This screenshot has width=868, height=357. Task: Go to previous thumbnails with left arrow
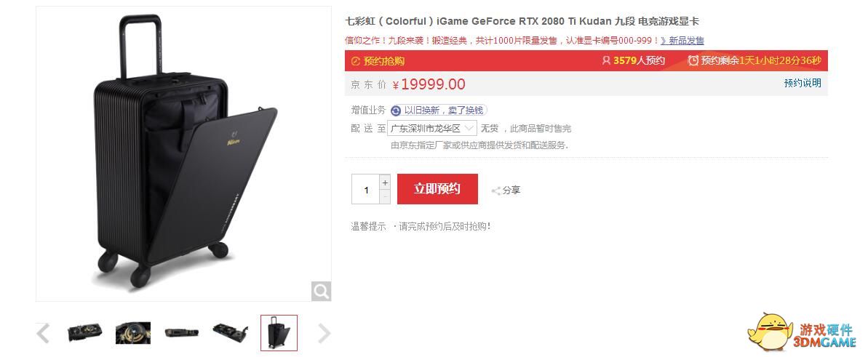coord(43,333)
